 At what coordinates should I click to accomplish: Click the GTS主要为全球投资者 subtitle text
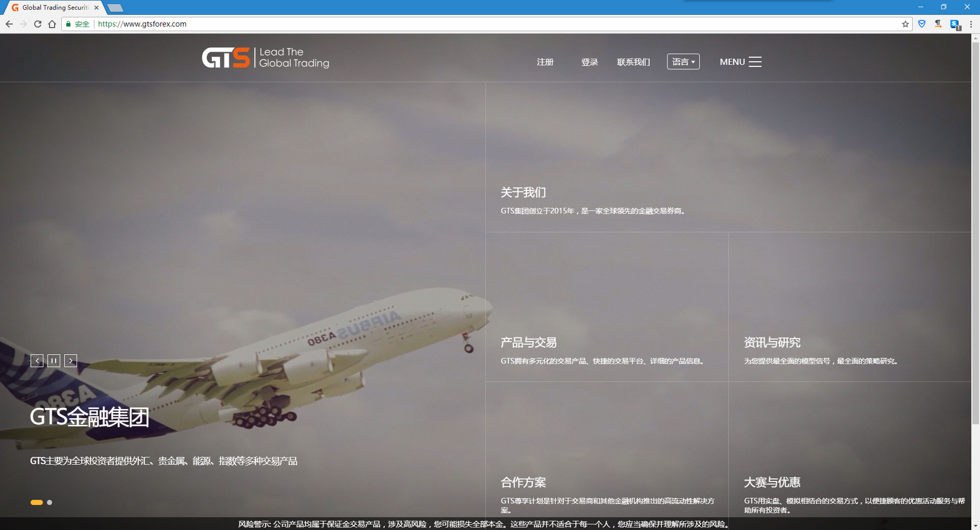tap(163, 461)
